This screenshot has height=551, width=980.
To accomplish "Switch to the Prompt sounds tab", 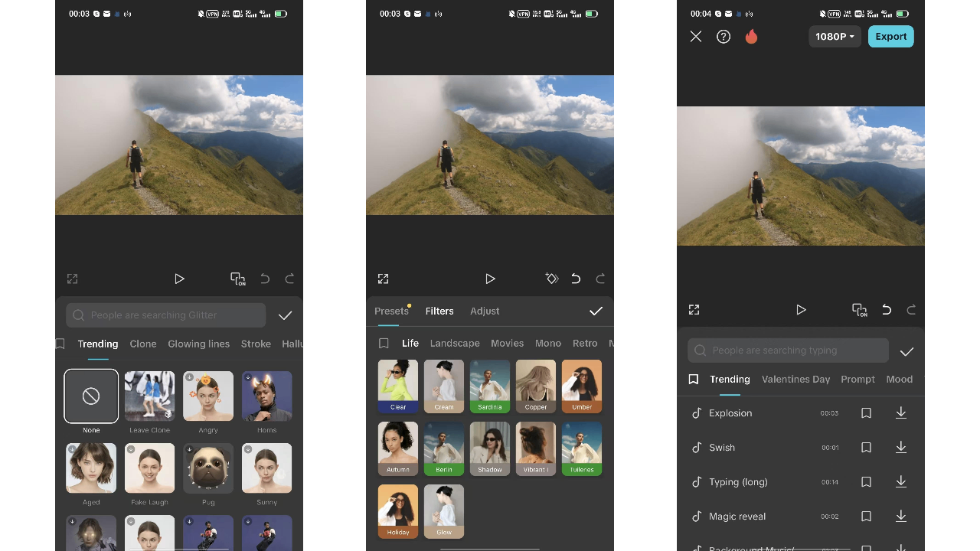I will 857,380.
